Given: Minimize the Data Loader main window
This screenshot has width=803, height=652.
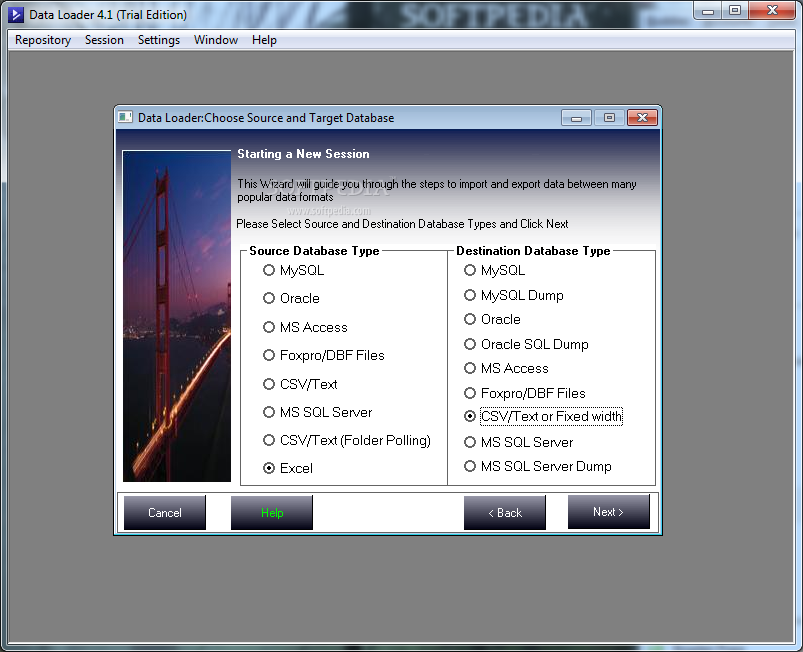Looking at the screenshot, I should (708, 10).
